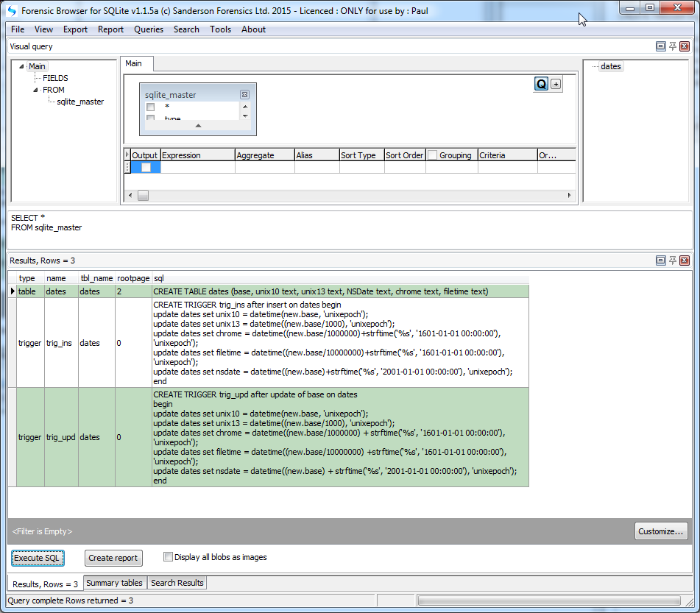
Task: Minimize the Visual query panel
Action: tap(660, 46)
